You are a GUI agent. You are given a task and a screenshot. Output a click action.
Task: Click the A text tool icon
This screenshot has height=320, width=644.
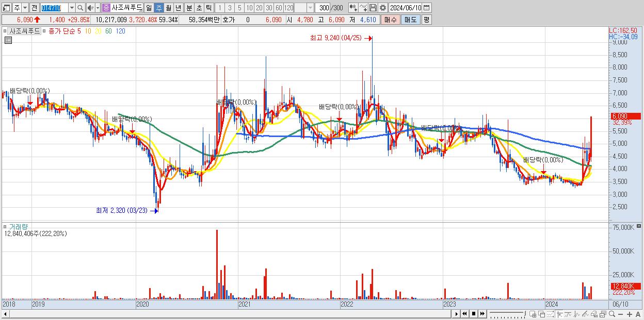pos(638,314)
